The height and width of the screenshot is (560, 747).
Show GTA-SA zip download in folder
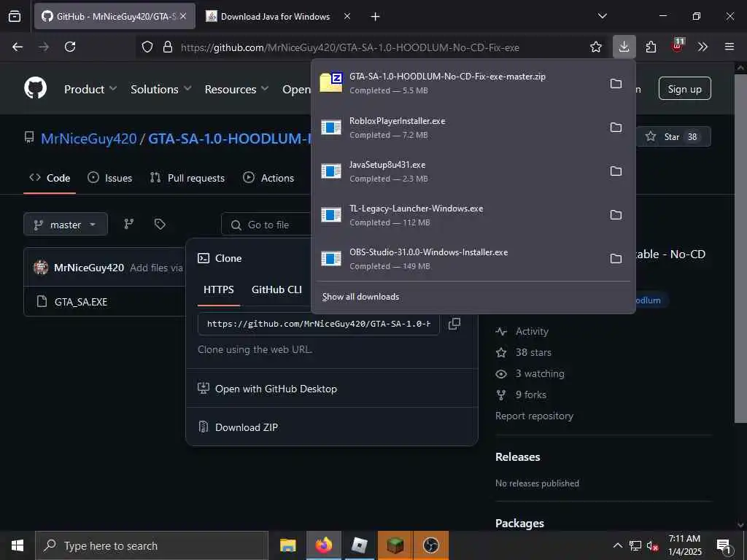tap(616, 83)
